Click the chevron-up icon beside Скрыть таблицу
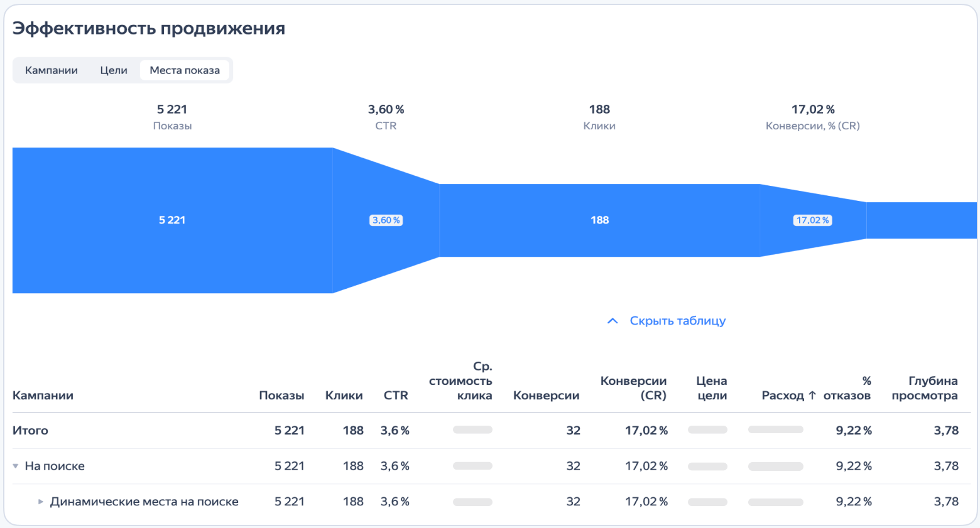 [x=612, y=321]
